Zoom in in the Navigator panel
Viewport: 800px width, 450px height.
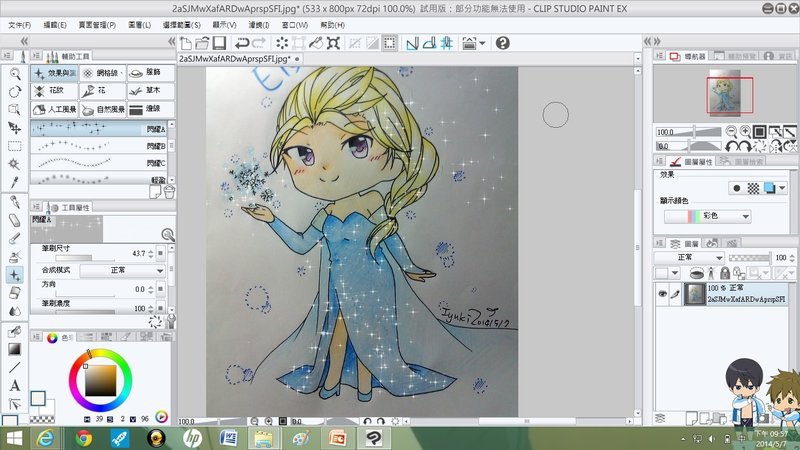pyautogui.click(x=745, y=132)
